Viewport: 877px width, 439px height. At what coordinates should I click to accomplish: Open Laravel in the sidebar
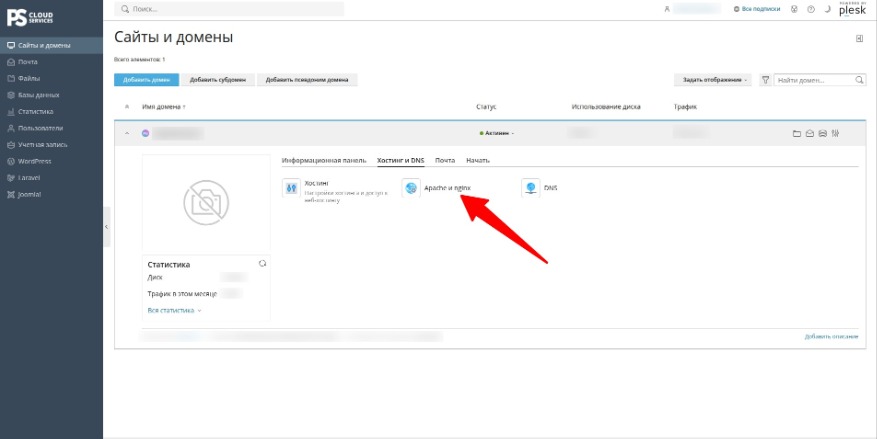51,178
